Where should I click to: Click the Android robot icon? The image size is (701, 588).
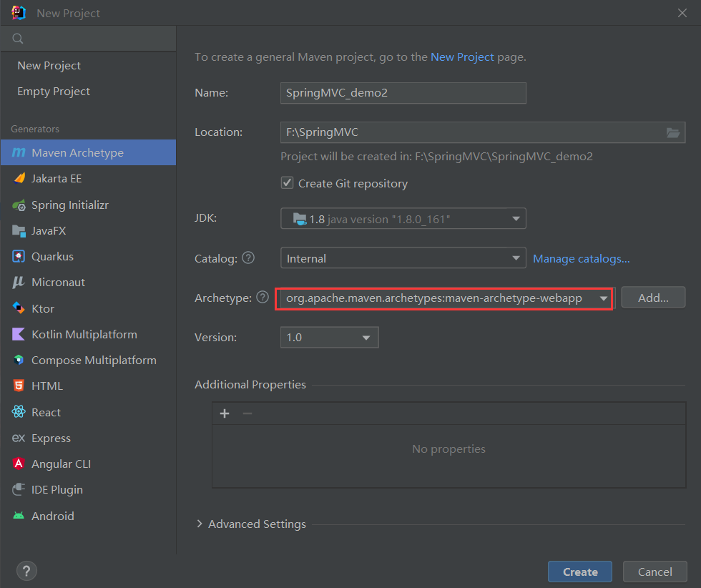(x=19, y=516)
